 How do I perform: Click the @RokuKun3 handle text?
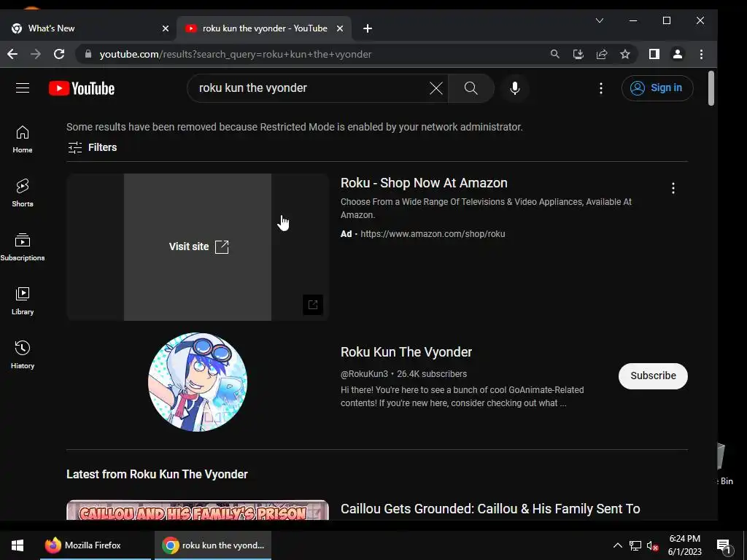pyautogui.click(x=365, y=374)
